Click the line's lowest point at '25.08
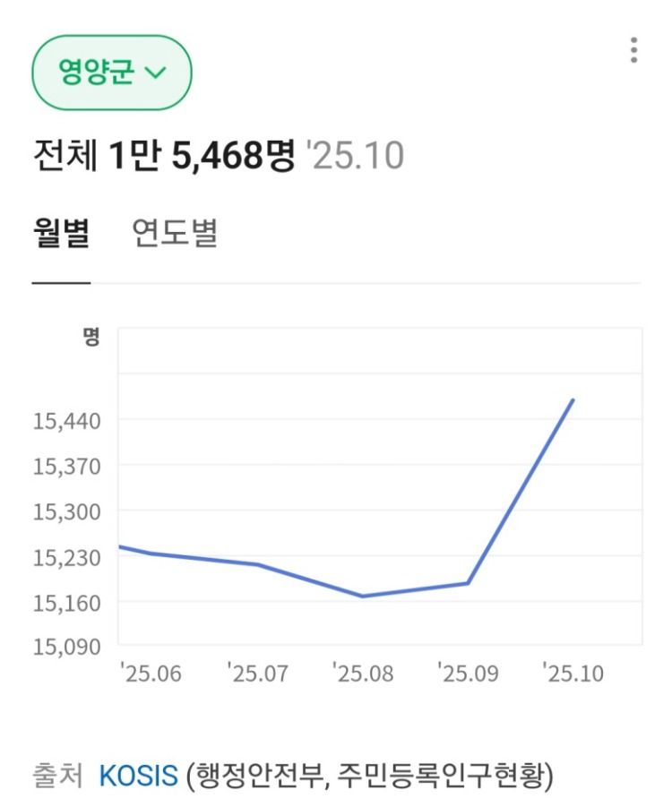Image resolution: width=672 pixels, height=807 pixels. pos(362,596)
